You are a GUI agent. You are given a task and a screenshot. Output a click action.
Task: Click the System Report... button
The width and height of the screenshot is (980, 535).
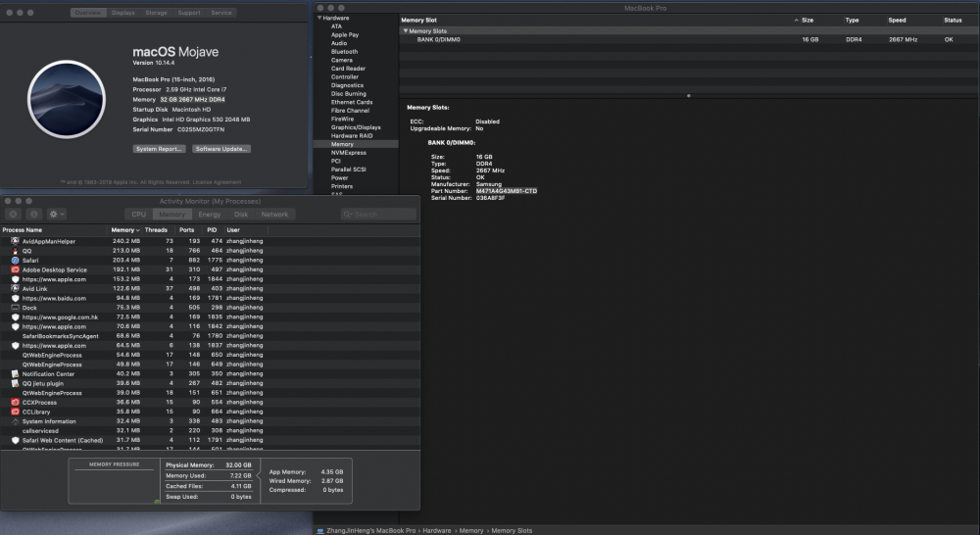(160, 149)
